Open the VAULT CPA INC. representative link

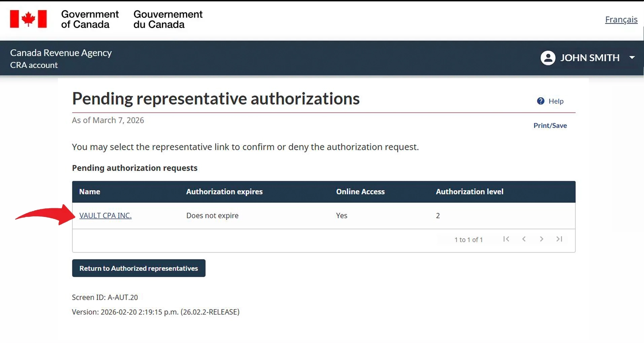point(105,216)
